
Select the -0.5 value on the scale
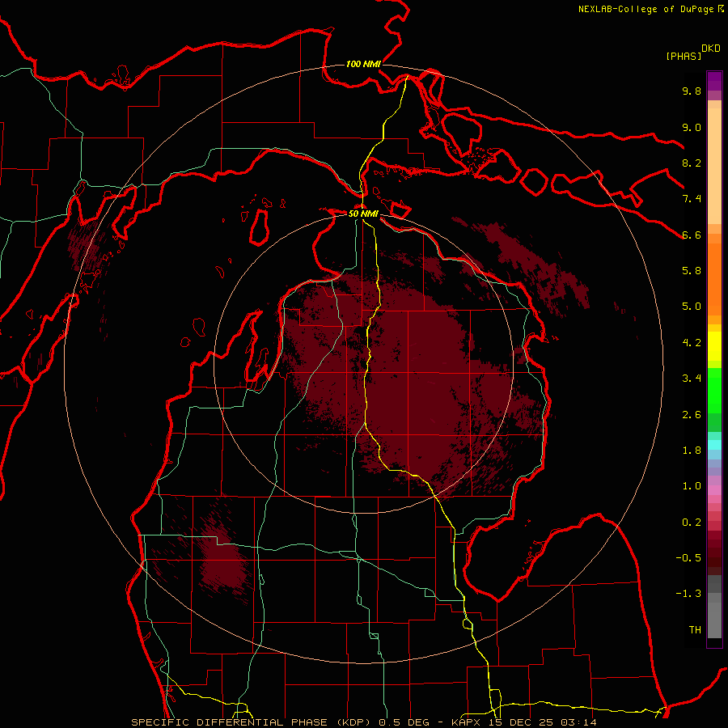tap(688, 558)
